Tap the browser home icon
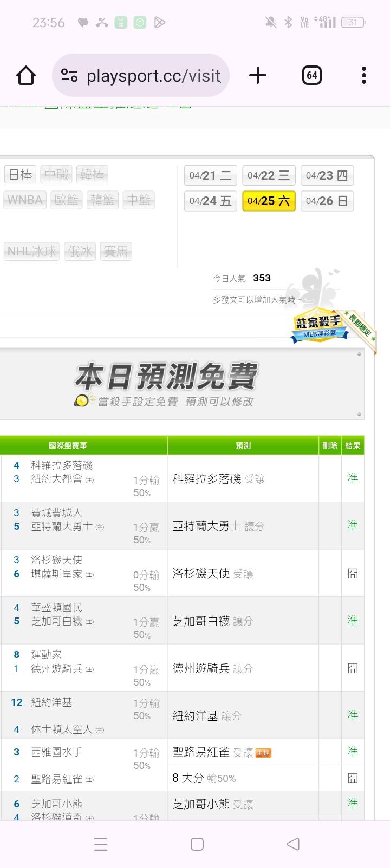Image resolution: width=390 pixels, height=868 pixels. click(x=26, y=75)
